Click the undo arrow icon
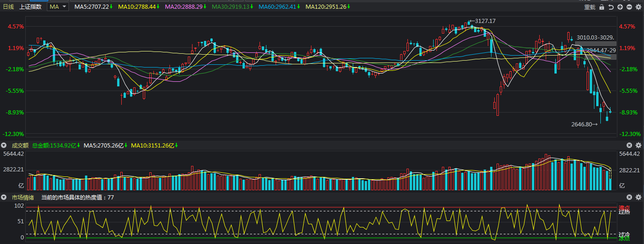 click(611, 7)
